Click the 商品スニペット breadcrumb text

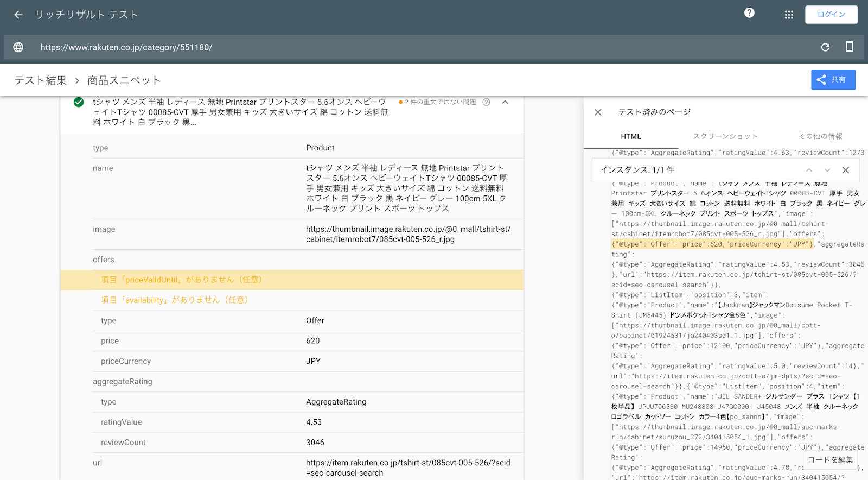124,80
